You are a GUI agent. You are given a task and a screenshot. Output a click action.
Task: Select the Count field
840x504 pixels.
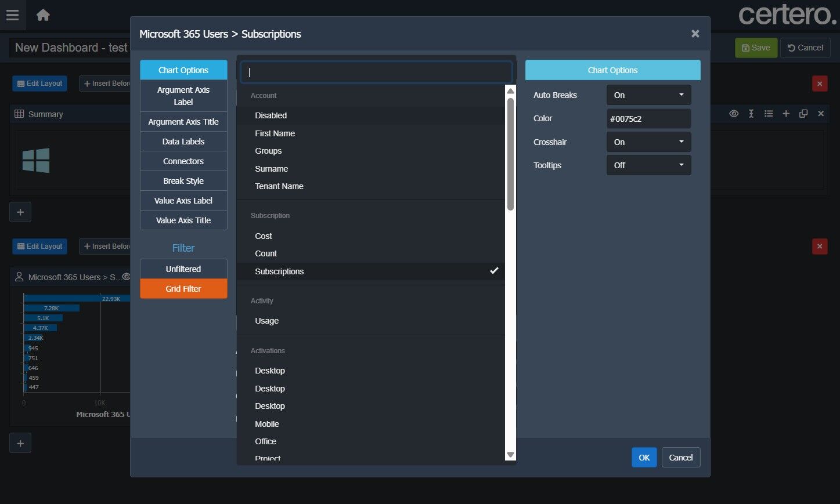pos(370,253)
